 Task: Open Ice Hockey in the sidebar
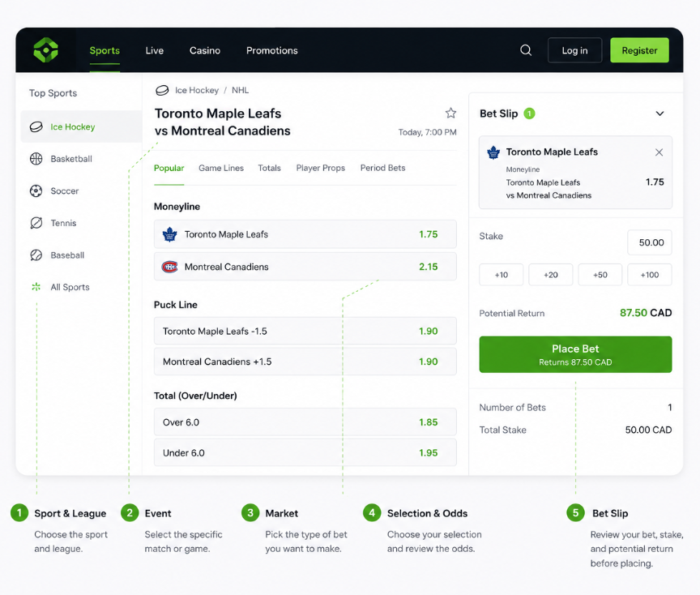point(81,126)
